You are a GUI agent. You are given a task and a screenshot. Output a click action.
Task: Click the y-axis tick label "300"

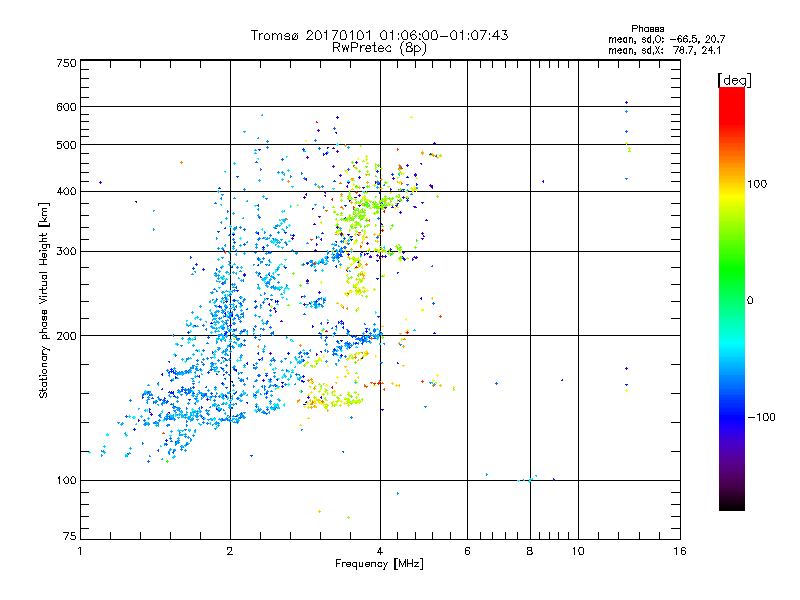[66, 252]
